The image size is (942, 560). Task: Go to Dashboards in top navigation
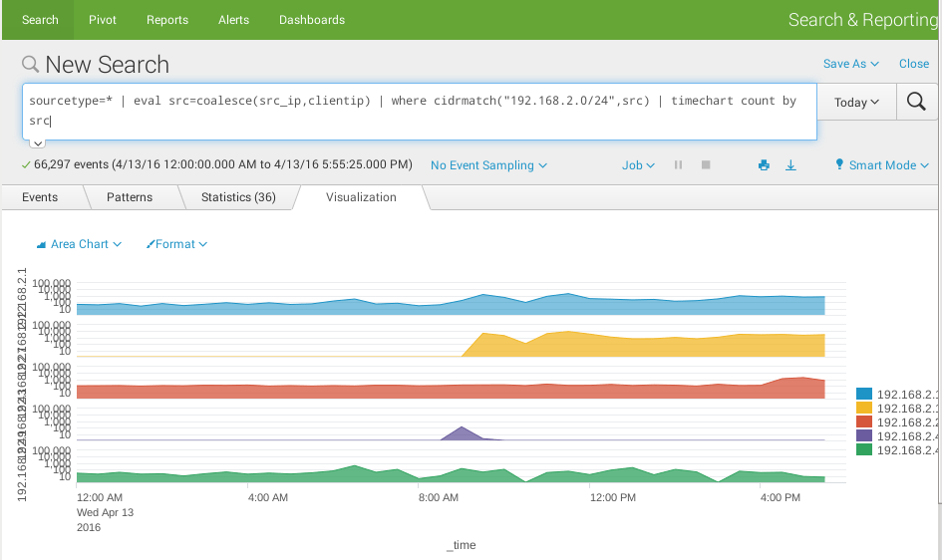(x=312, y=20)
